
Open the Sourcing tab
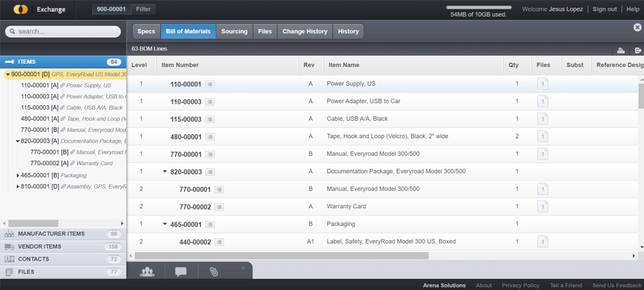click(x=234, y=31)
